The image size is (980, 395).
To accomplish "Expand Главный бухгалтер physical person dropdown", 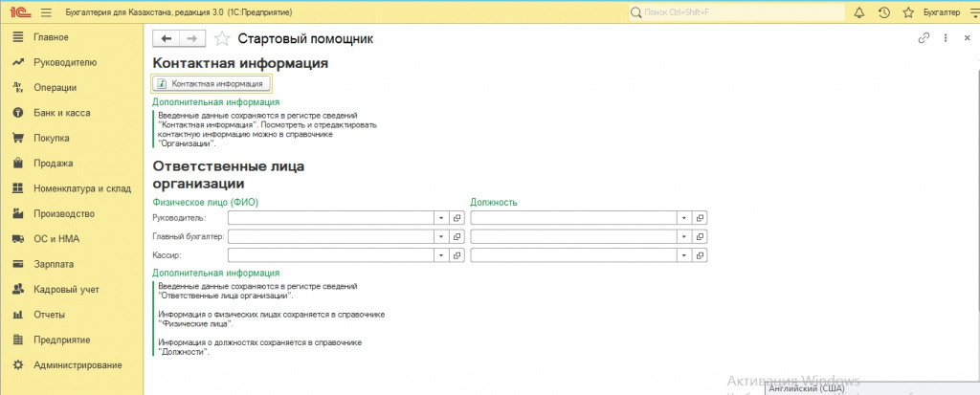I will click(441, 237).
